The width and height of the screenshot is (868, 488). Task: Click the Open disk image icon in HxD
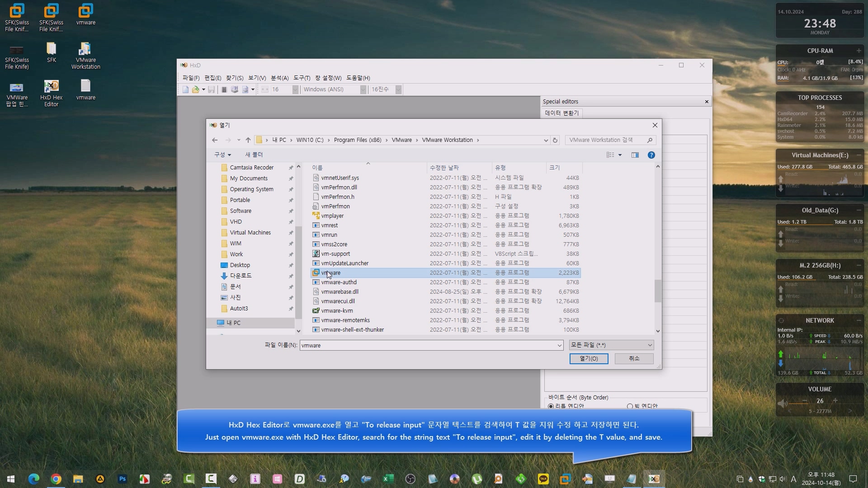tap(245, 89)
